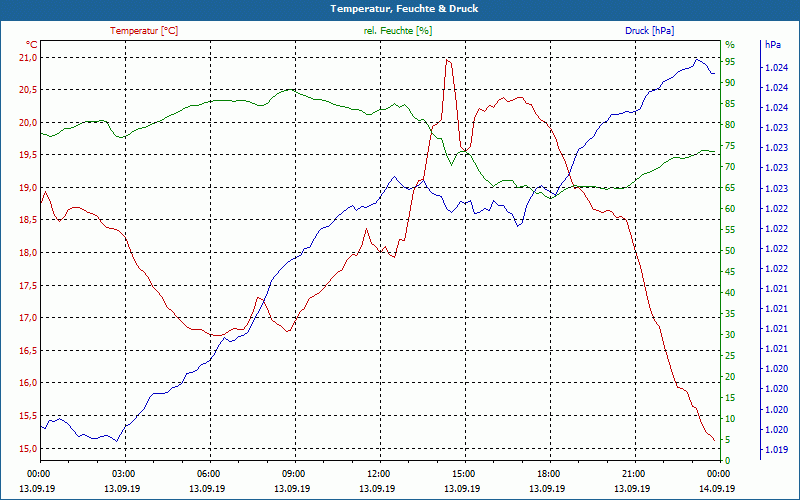Click the "19,0" temperature axis value
The width and height of the screenshot is (800, 500).
pyautogui.click(x=29, y=188)
